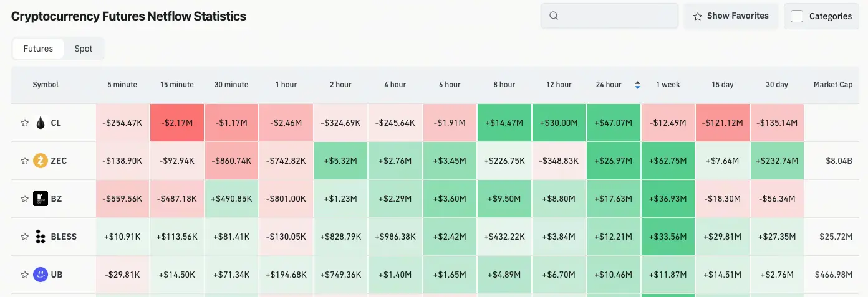
Task: Select the +$232.74M cell for ZEC
Action: coord(777,161)
